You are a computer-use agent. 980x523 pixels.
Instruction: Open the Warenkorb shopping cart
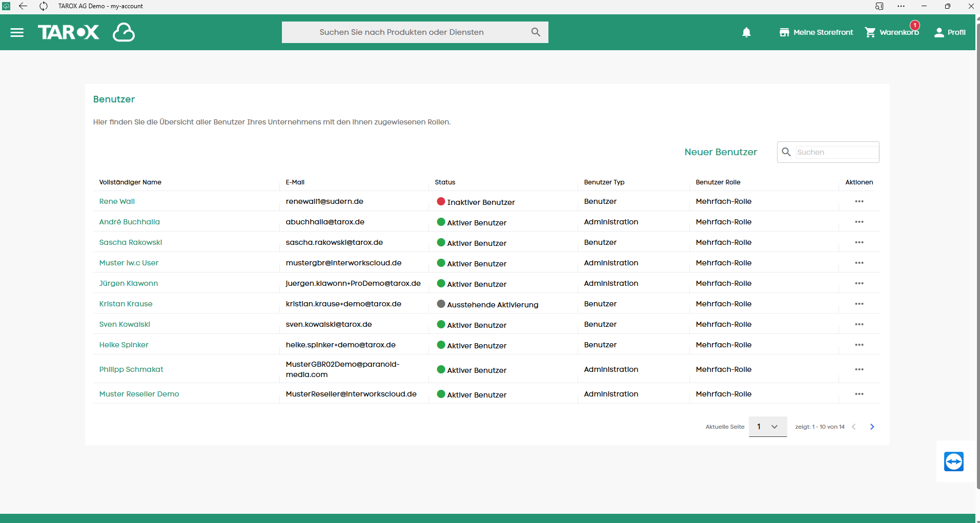point(892,32)
